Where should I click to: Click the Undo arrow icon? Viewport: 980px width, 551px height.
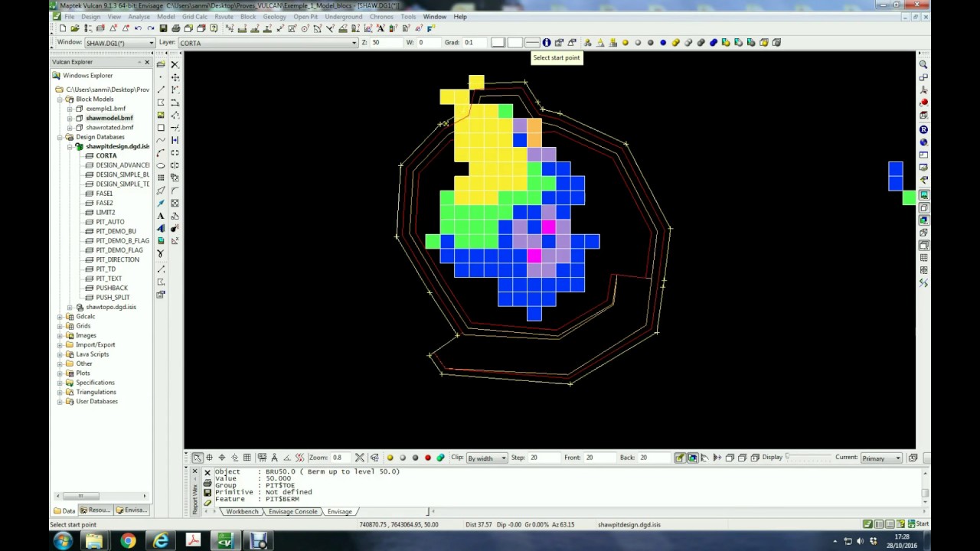[x=138, y=28]
